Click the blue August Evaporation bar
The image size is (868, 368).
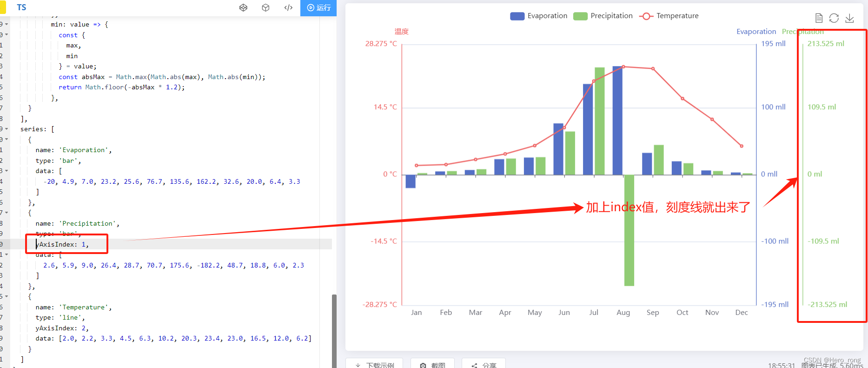[617, 120]
